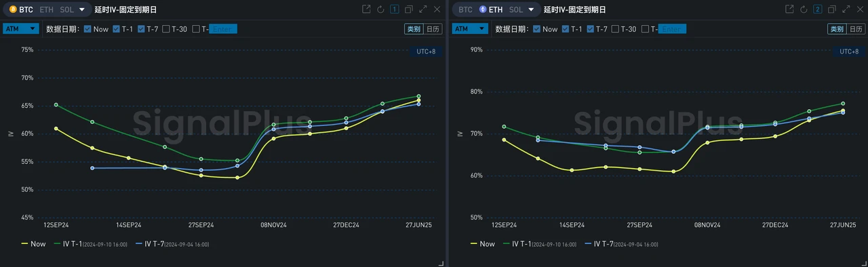
Task: Open the ATM dropdown in the BTC panel
Action: pos(20,28)
